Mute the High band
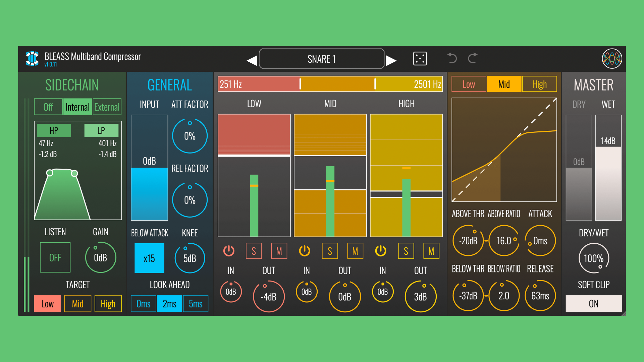The width and height of the screenshot is (644, 362). [x=431, y=251]
